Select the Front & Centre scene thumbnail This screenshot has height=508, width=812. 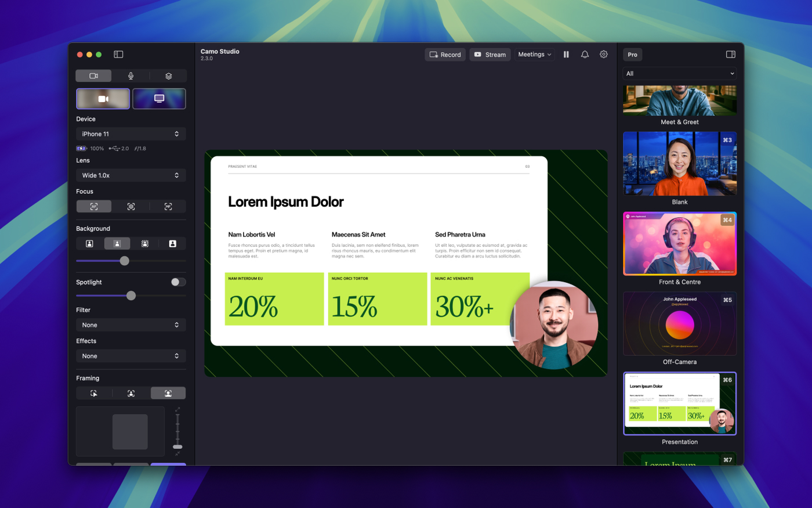click(679, 244)
